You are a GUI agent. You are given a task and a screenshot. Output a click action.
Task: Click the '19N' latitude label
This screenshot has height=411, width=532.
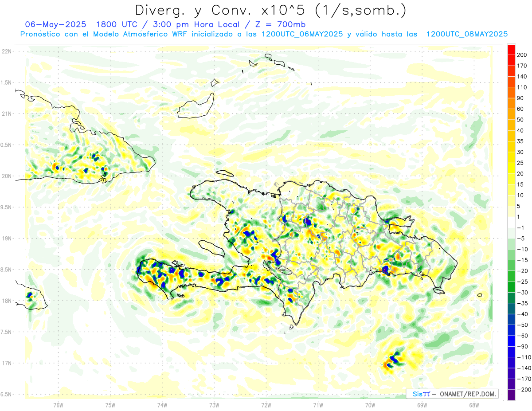[x=7, y=239]
